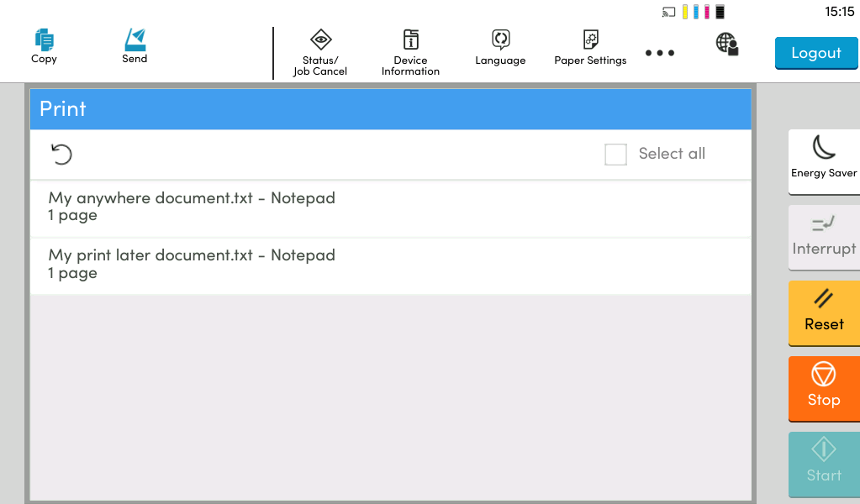
Task: Check the Select all checkbox
Action: (x=616, y=155)
